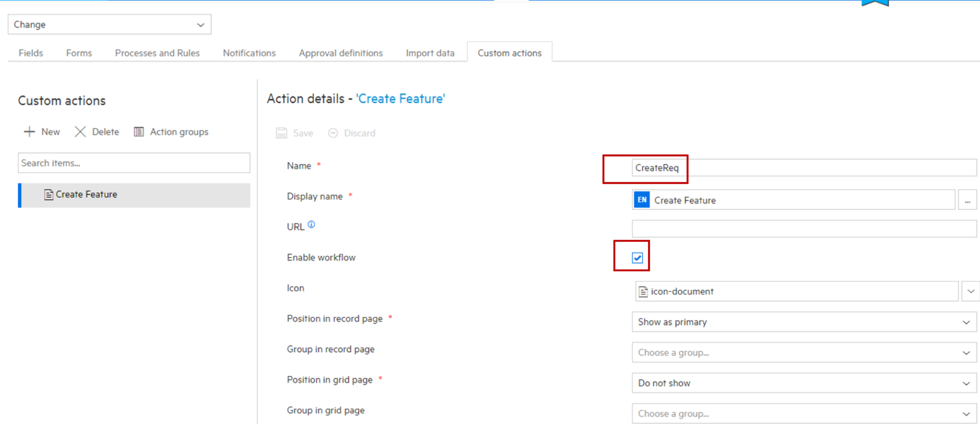The height and width of the screenshot is (424, 980).
Task: Open the Position in record page dropdown
Action: tap(804, 322)
